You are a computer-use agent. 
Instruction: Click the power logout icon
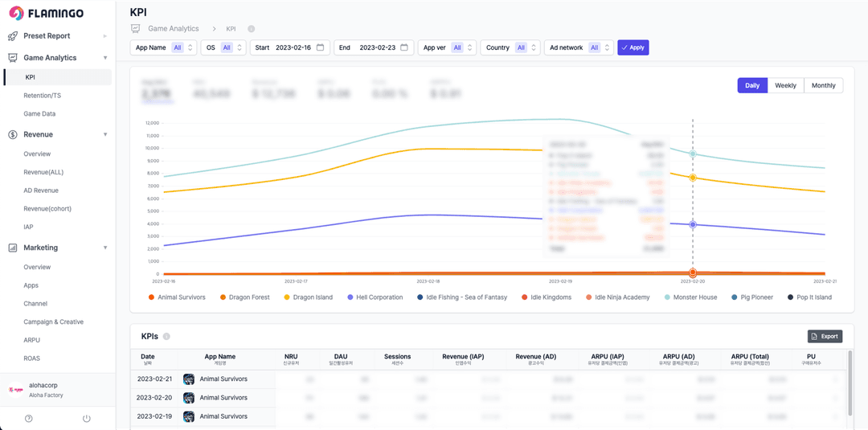click(86, 419)
